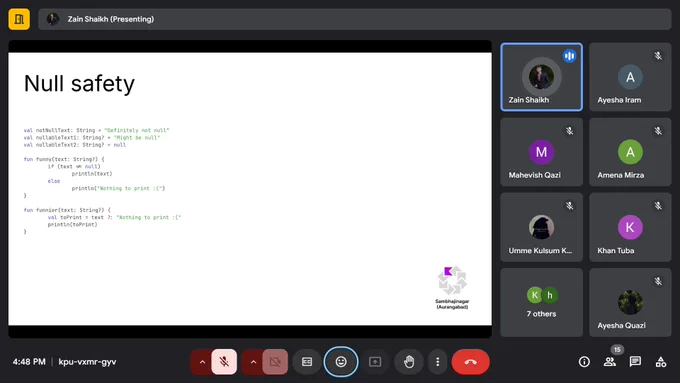Image resolution: width=680 pixels, height=383 pixels.
Task: Select Ayesha Iram participant tile
Action: tap(630, 77)
